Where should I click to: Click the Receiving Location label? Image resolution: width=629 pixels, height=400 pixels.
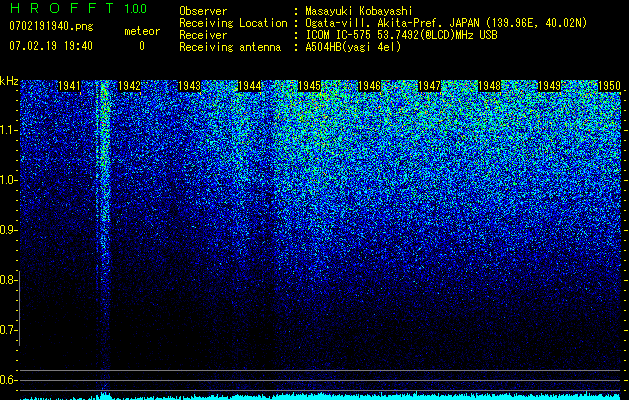coord(233,23)
